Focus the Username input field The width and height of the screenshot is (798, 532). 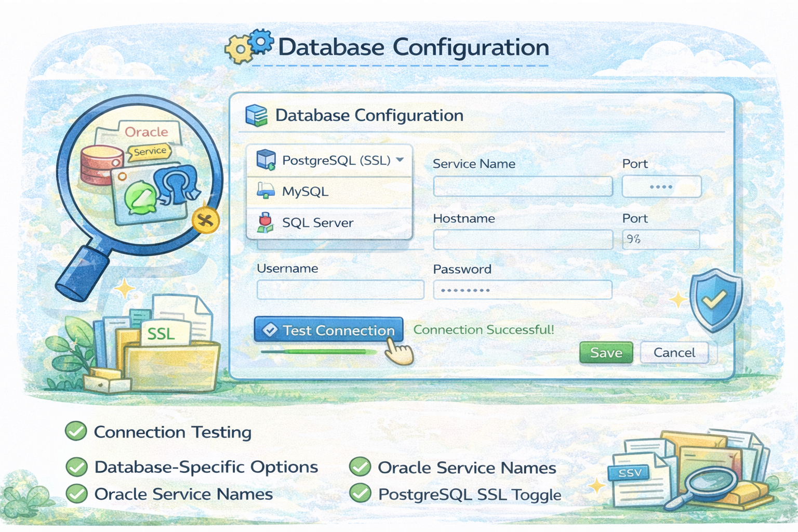point(340,290)
